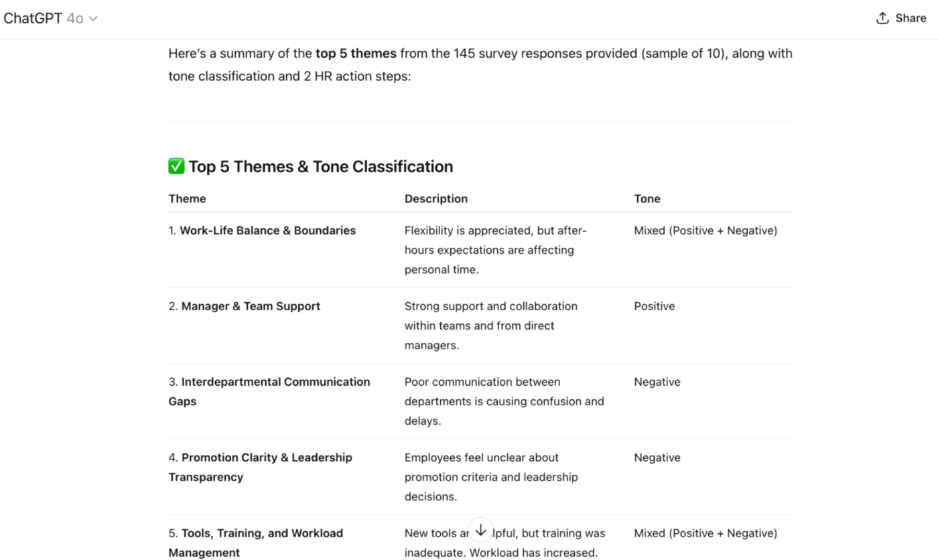938x560 pixels.
Task: Click the Negative tone for Interdepartmental Communication
Action: tap(657, 382)
